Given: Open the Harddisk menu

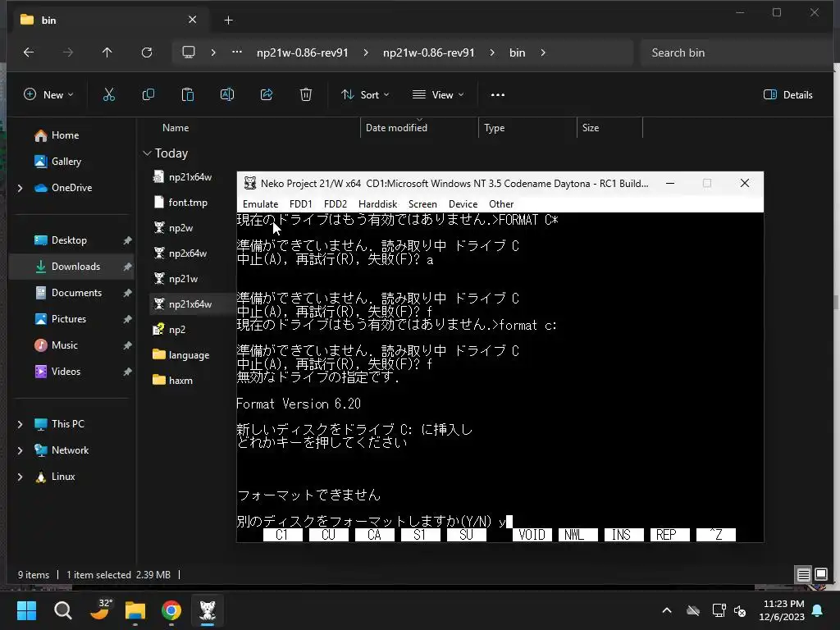Looking at the screenshot, I should (377, 204).
